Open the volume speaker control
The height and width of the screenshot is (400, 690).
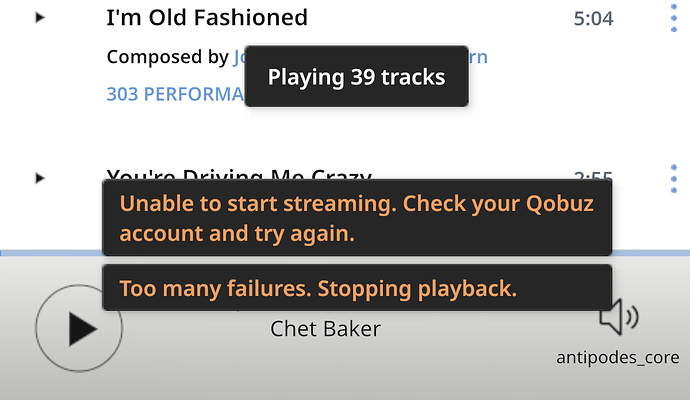pos(619,317)
